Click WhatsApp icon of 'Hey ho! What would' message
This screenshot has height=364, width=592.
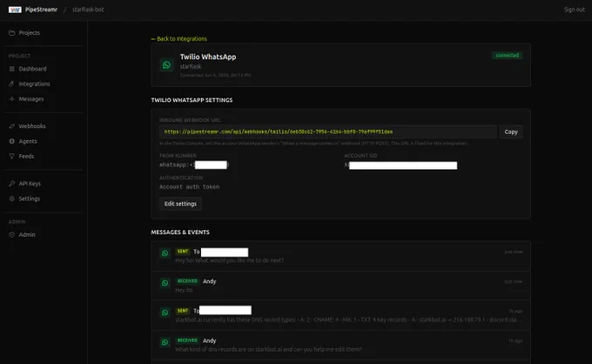pos(165,253)
